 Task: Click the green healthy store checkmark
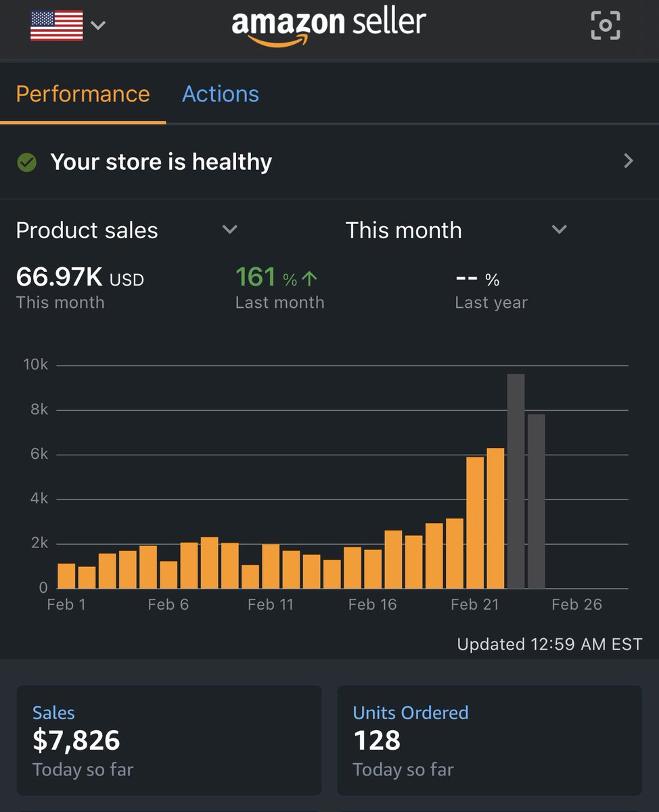pyautogui.click(x=26, y=162)
